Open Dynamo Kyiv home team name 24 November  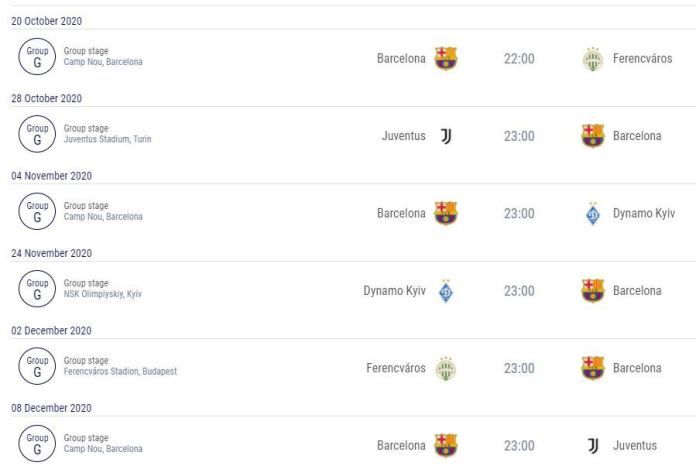pyautogui.click(x=394, y=291)
